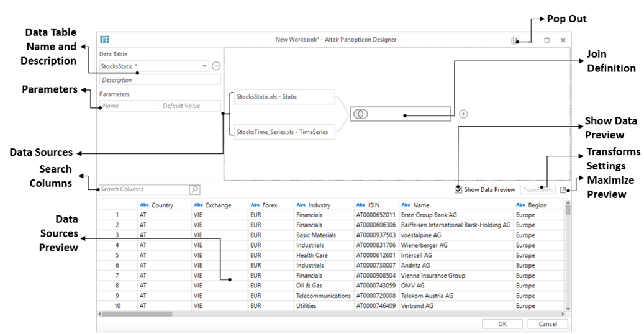Click the join definition circles icon
Image resolution: width=644 pixels, height=334 pixels.
coord(361,114)
